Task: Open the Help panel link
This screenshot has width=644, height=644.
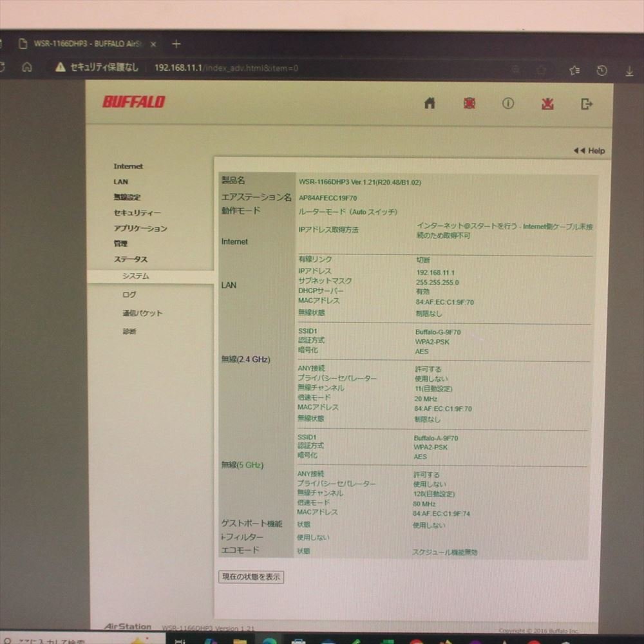Action: 589,151
